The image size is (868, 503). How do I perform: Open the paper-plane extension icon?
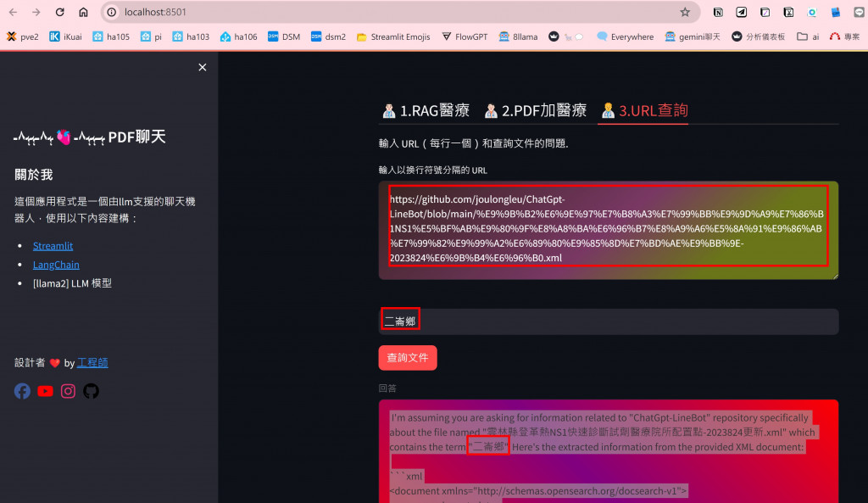pos(741,12)
